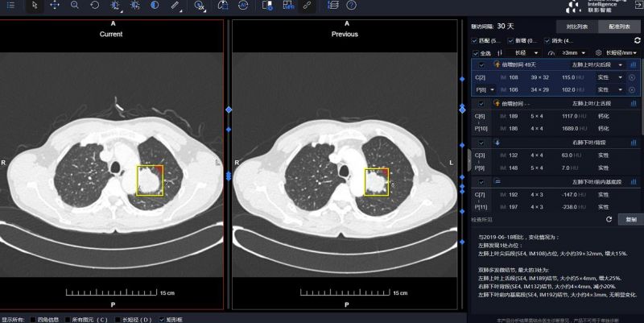Viewport: 644px width, 323px height.
Task: Click the rotate image tool
Action: (x=95, y=5)
